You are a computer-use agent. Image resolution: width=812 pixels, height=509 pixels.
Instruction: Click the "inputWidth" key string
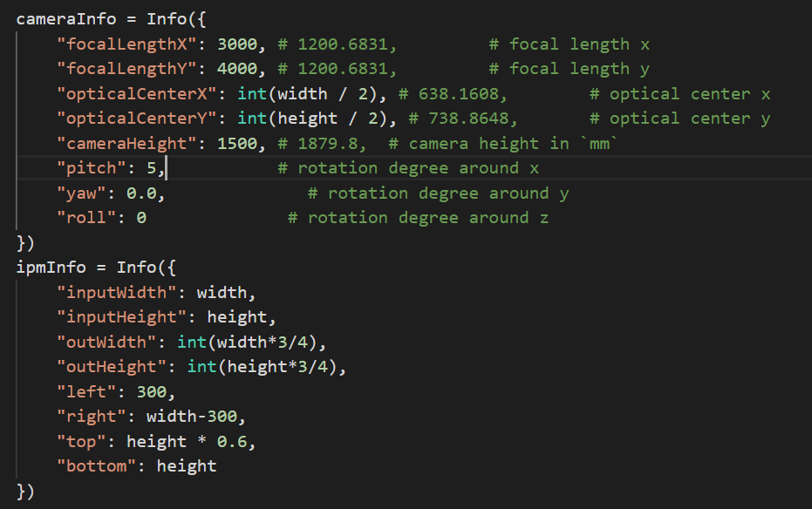tap(117, 293)
